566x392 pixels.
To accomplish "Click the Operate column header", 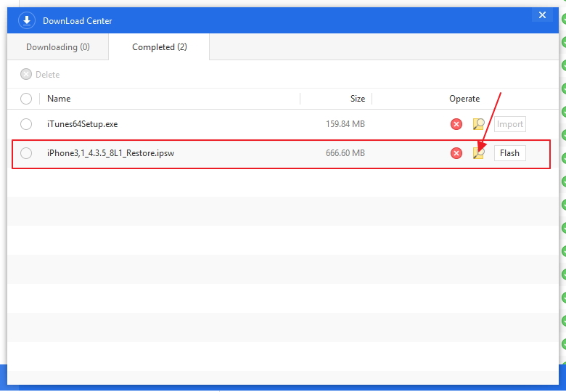I will click(464, 99).
